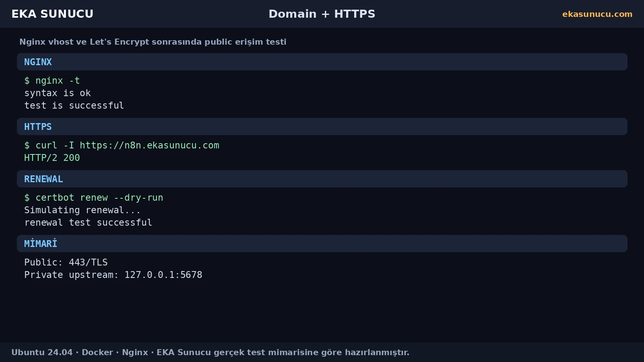This screenshot has width=644, height=362.
Task: Select the curl -I https://n8n.ekasunucu.com command
Action: [122, 145]
